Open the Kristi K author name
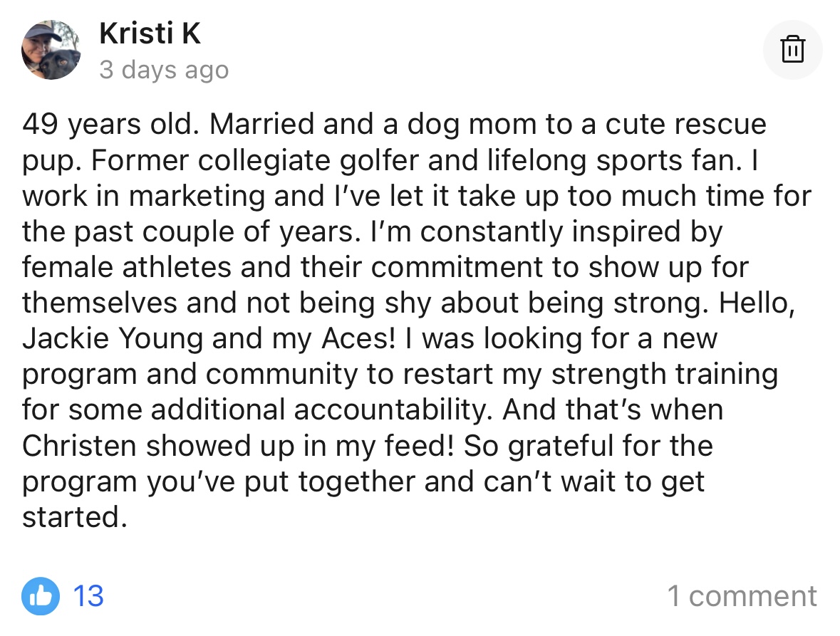 coord(150,33)
